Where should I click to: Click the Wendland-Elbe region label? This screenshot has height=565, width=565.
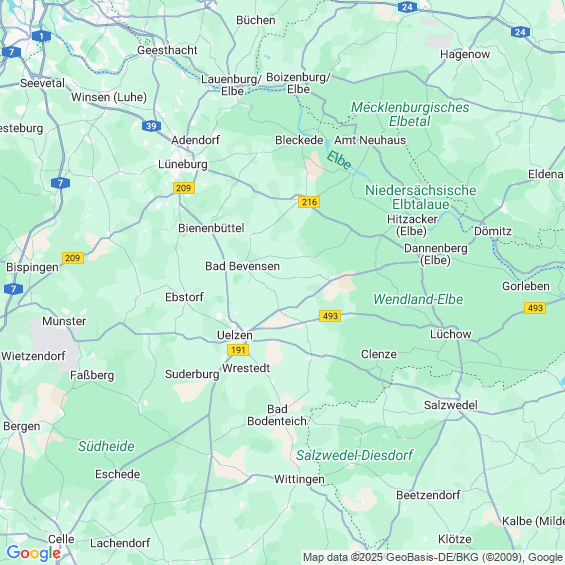pyautogui.click(x=418, y=299)
